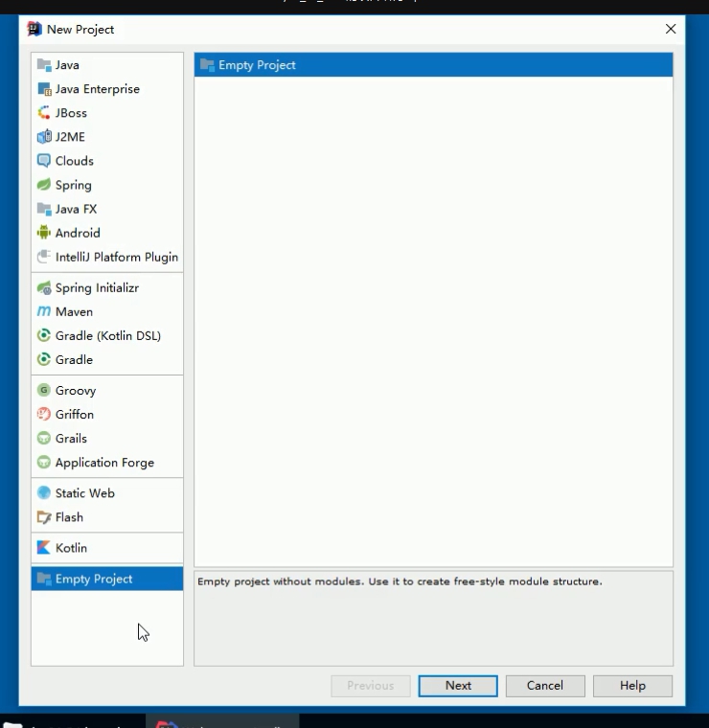The height and width of the screenshot is (728, 709).
Task: Select "Java Enterprise" label in list
Action: [98, 89]
